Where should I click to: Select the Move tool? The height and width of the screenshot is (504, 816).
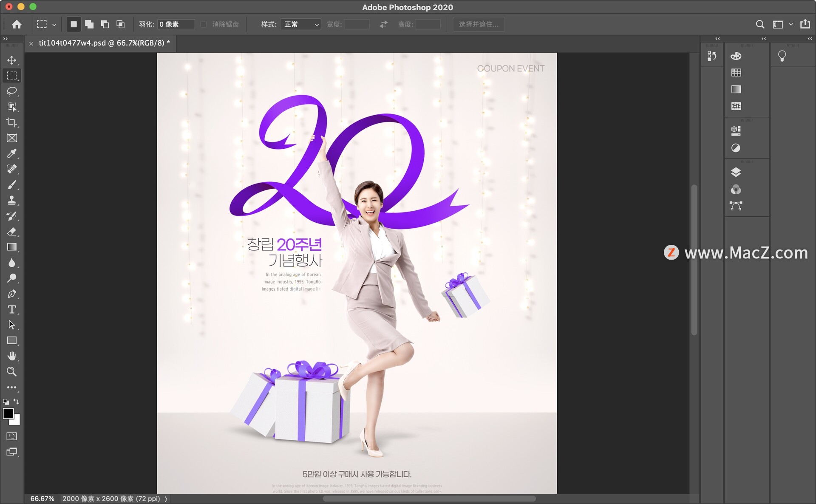[12, 60]
